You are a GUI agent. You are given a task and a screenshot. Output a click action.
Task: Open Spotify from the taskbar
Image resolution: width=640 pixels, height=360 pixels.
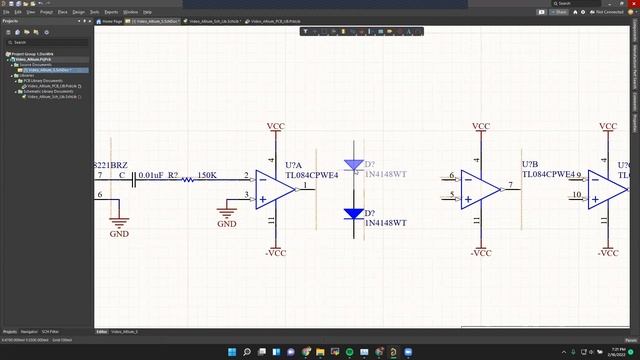pyautogui.click(x=349, y=352)
